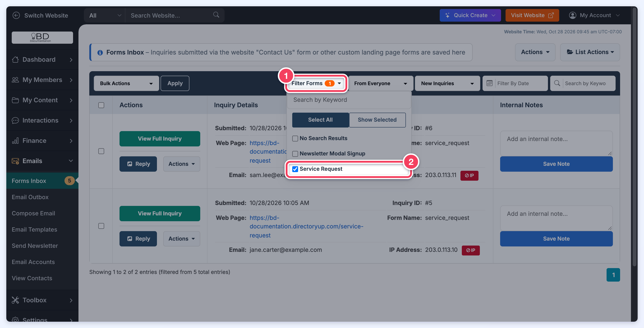Check the row checkbox for inquiry #5
This screenshot has width=644, height=328.
click(101, 226)
